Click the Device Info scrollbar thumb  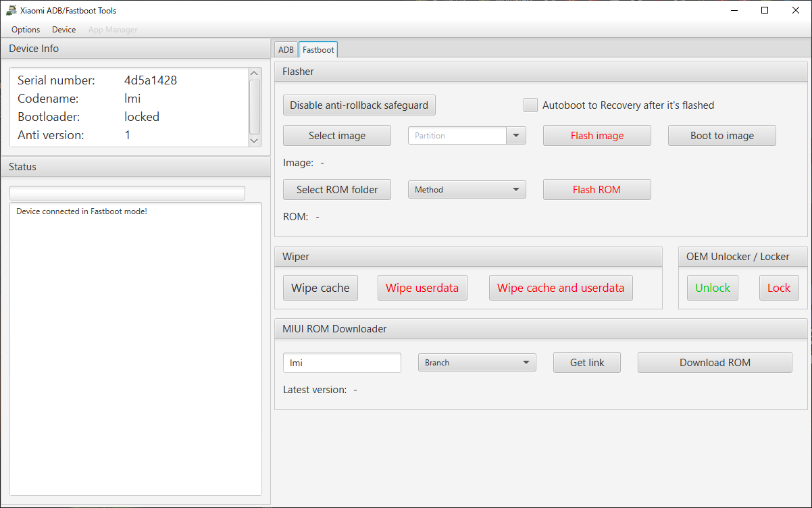tap(255, 107)
